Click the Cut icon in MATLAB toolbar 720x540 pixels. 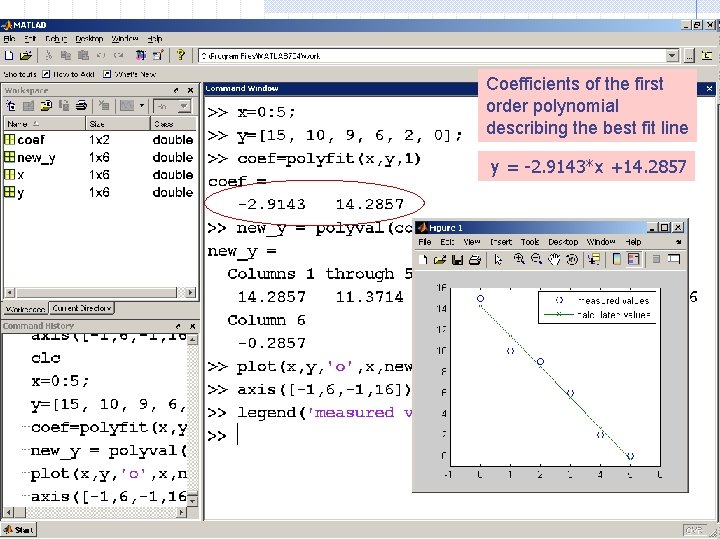pos(49,56)
